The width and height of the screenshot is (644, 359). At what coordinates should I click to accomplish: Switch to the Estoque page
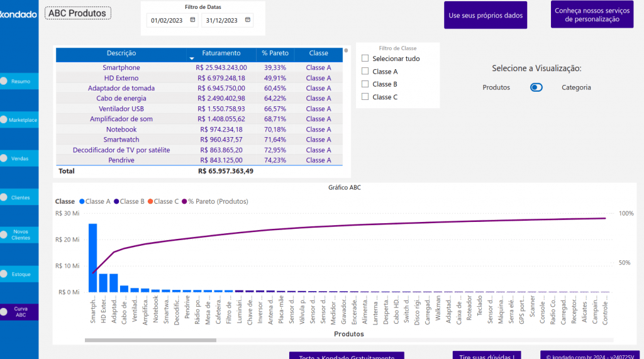(20, 274)
